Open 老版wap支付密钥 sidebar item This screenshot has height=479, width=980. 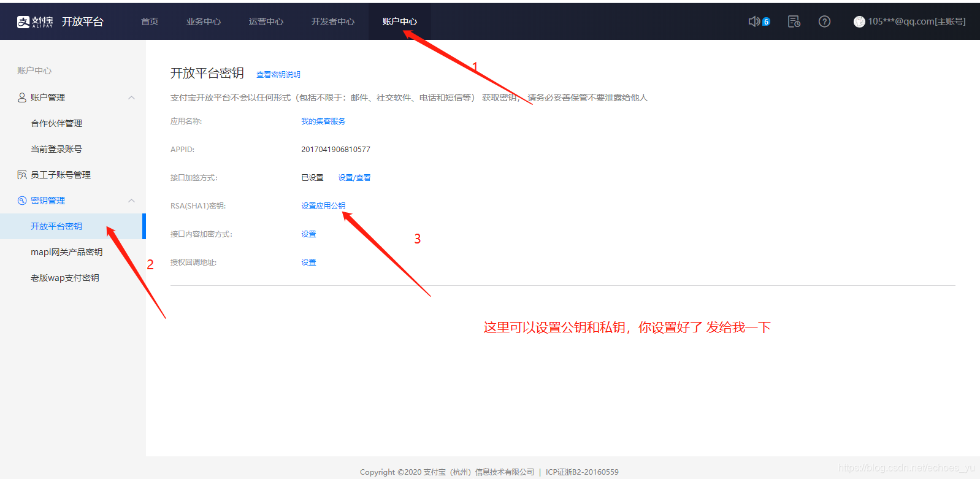coord(65,278)
